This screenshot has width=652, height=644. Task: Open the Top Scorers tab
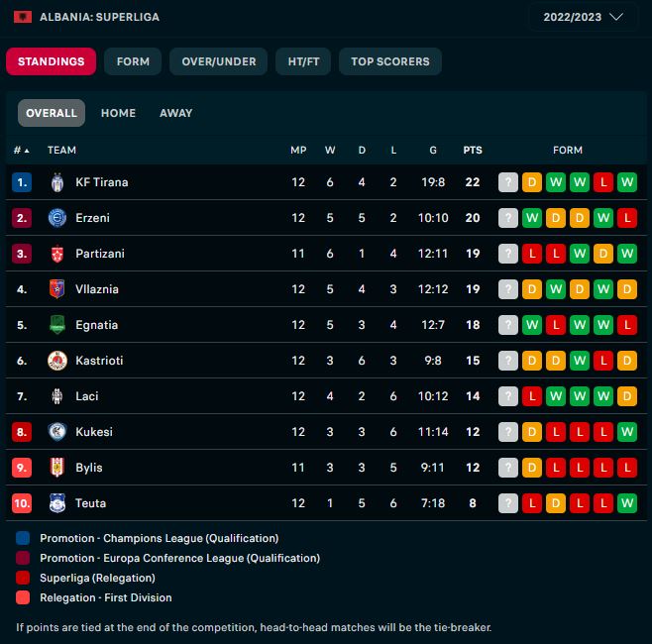point(390,61)
